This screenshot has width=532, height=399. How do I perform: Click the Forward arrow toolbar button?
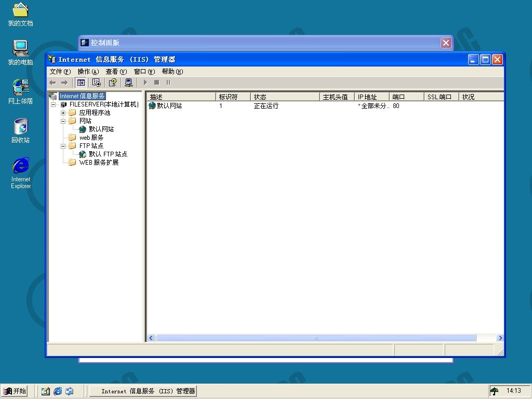click(x=64, y=83)
